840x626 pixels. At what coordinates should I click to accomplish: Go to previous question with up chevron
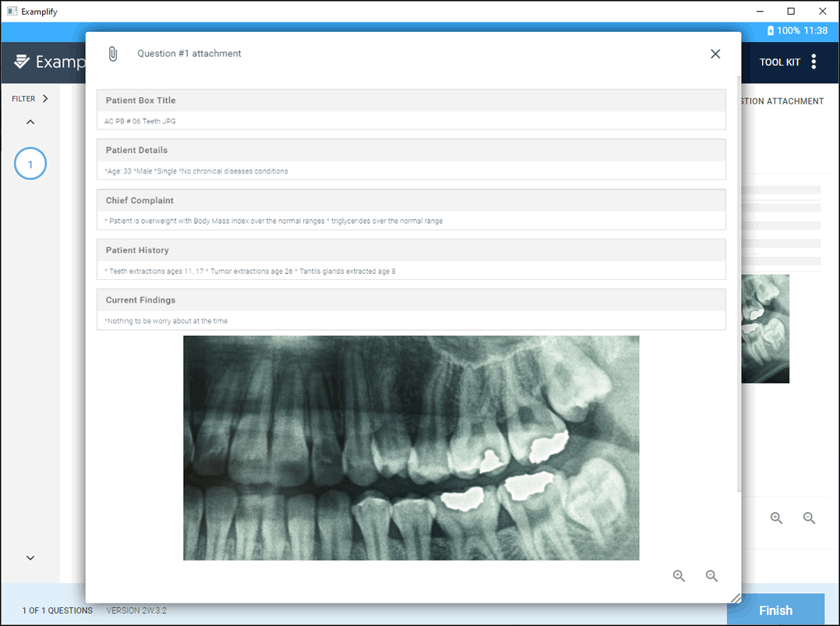(x=30, y=122)
